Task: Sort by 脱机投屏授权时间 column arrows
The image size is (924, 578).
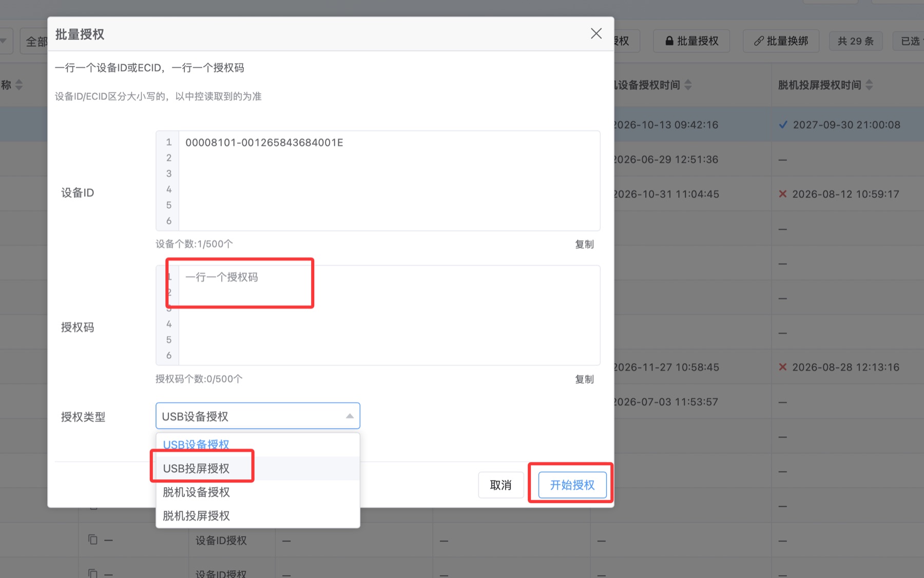Action: [869, 85]
